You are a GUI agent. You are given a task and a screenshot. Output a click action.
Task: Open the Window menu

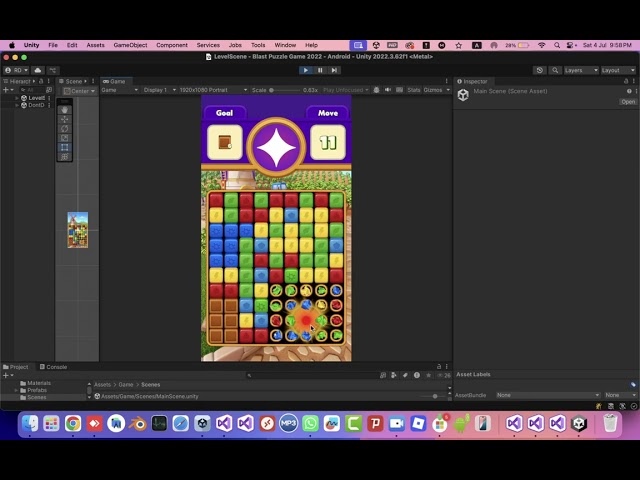pyautogui.click(x=285, y=45)
